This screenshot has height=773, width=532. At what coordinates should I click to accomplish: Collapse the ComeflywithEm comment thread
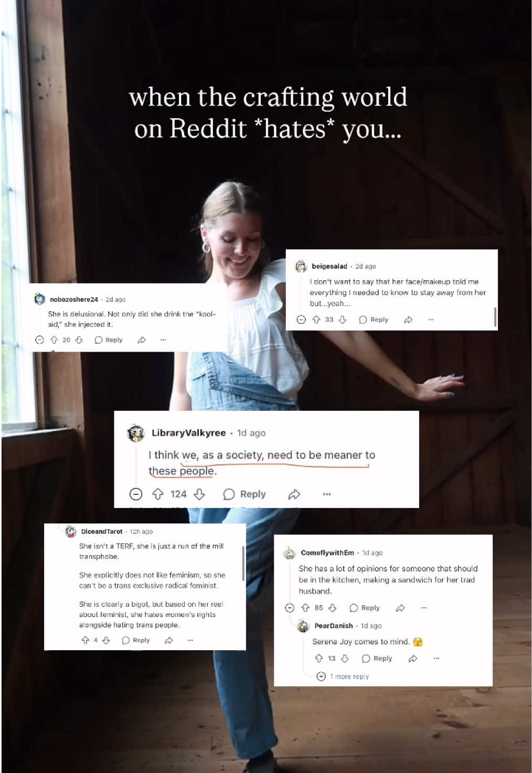point(290,608)
